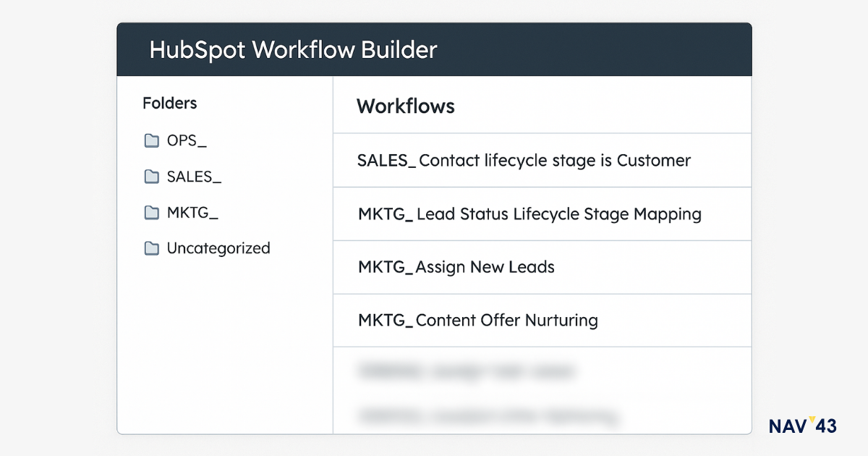The height and width of the screenshot is (456, 868).
Task: Select the SALES_ folder name
Action: 194,177
